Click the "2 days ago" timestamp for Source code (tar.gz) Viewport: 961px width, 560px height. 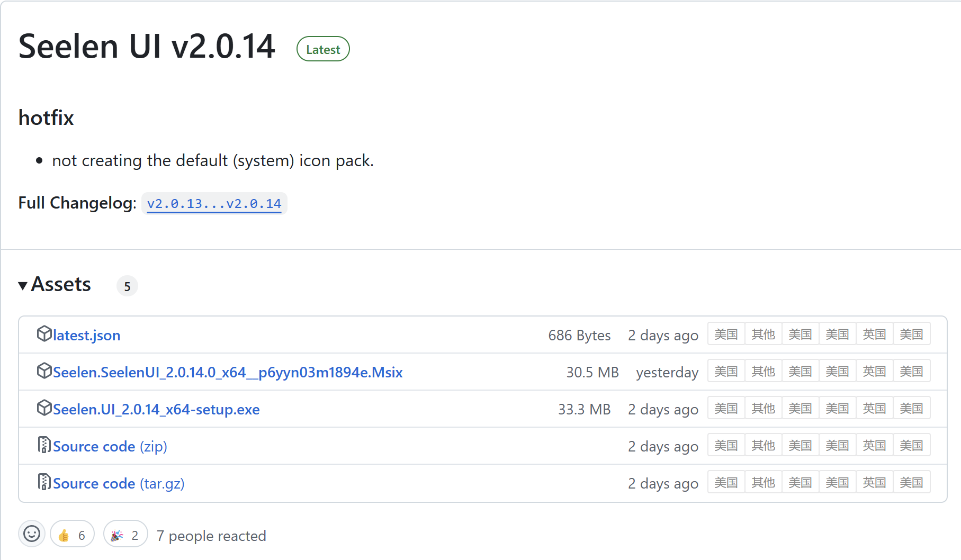[663, 483]
